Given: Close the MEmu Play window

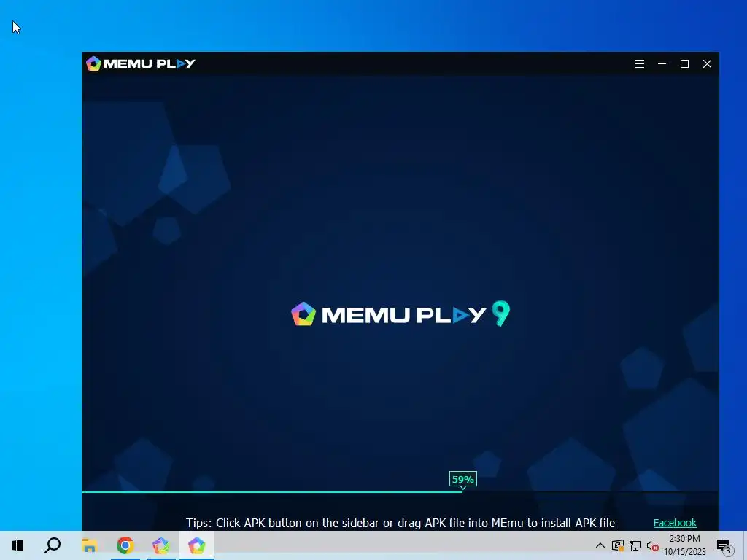Looking at the screenshot, I should (x=707, y=64).
